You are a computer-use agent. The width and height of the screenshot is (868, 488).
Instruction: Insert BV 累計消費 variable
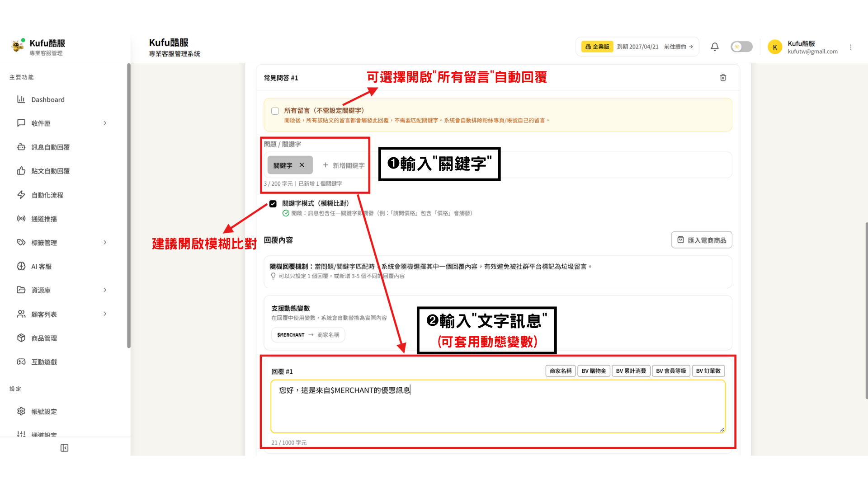(631, 371)
